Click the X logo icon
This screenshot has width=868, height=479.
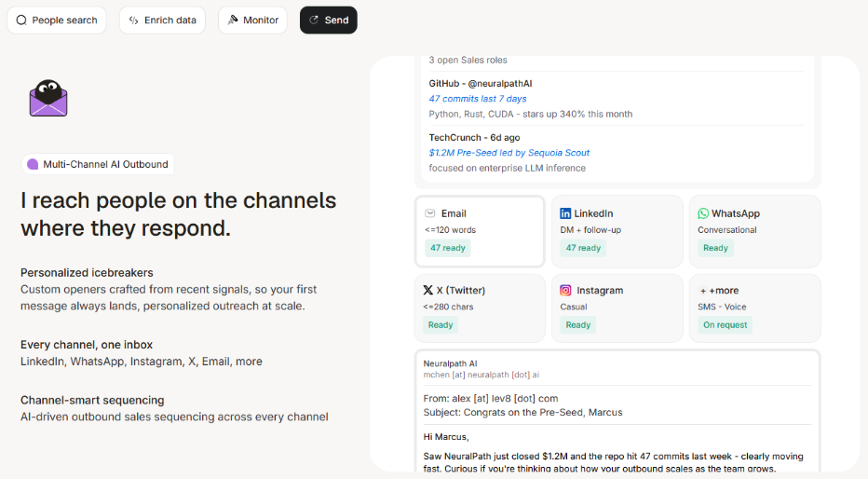(x=427, y=290)
